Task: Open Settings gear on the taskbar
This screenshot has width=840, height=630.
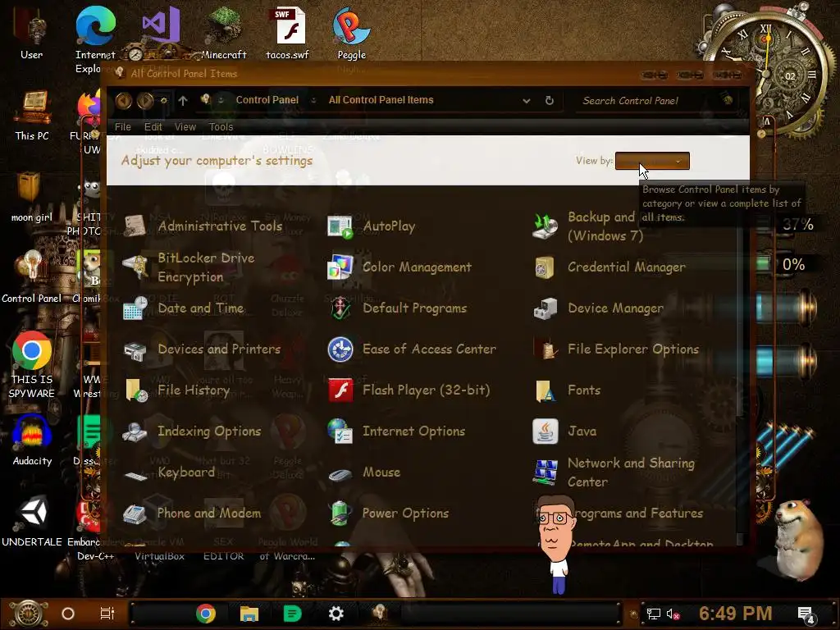Action: pyautogui.click(x=336, y=614)
